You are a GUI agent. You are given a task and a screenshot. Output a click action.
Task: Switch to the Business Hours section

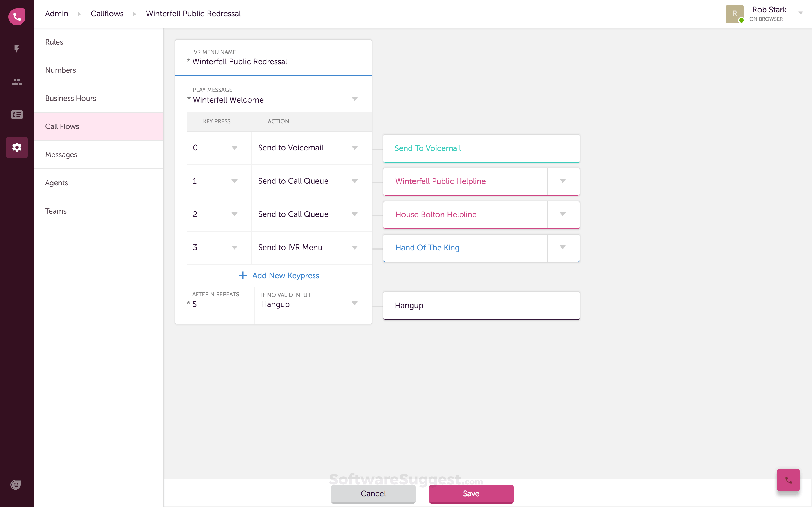pyautogui.click(x=70, y=98)
